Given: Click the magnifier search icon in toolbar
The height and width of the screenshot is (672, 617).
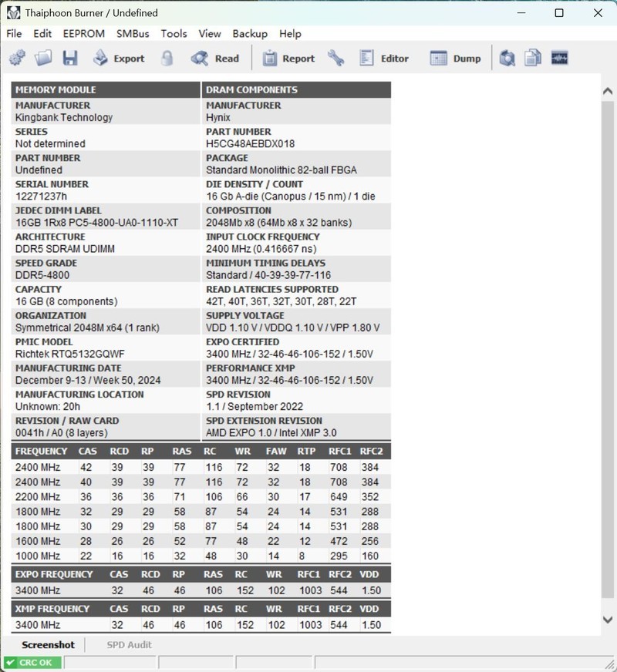Looking at the screenshot, I should pyautogui.click(x=507, y=59).
